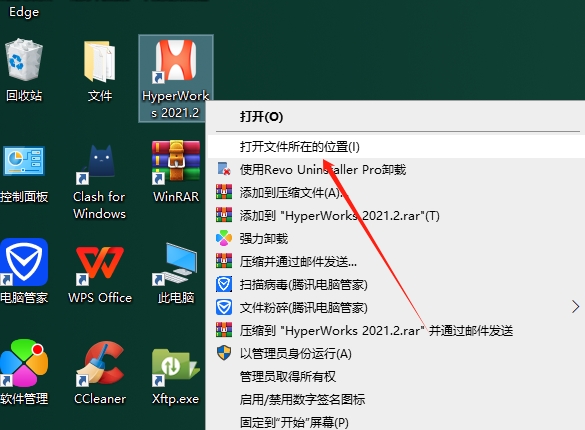This screenshot has width=585, height=430.
Task: Click the UAC shield icon beside 以管理员身份运行
Action: pyautogui.click(x=224, y=353)
